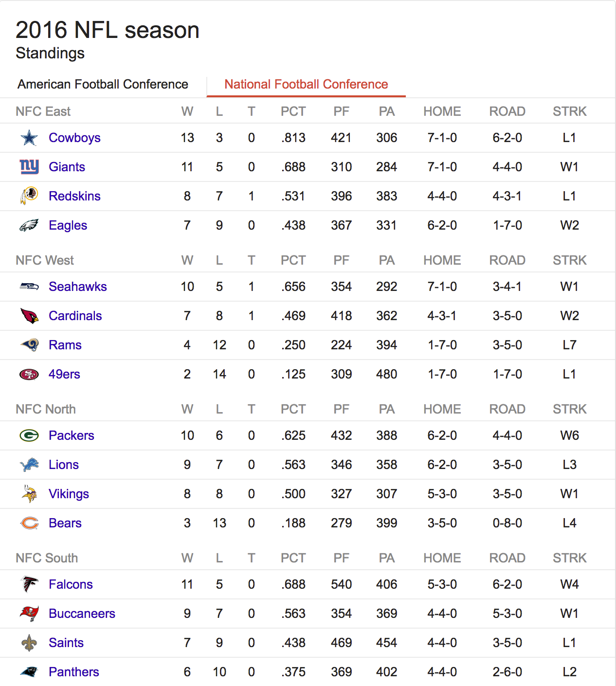The image size is (616, 686).
Task: Click the Saints fleur-de-lis logo
Action: coord(29,643)
